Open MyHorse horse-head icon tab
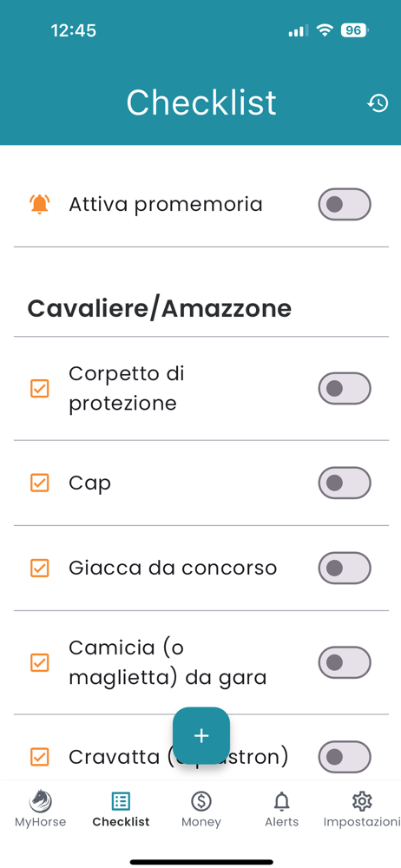401x868 pixels. pos(41,800)
